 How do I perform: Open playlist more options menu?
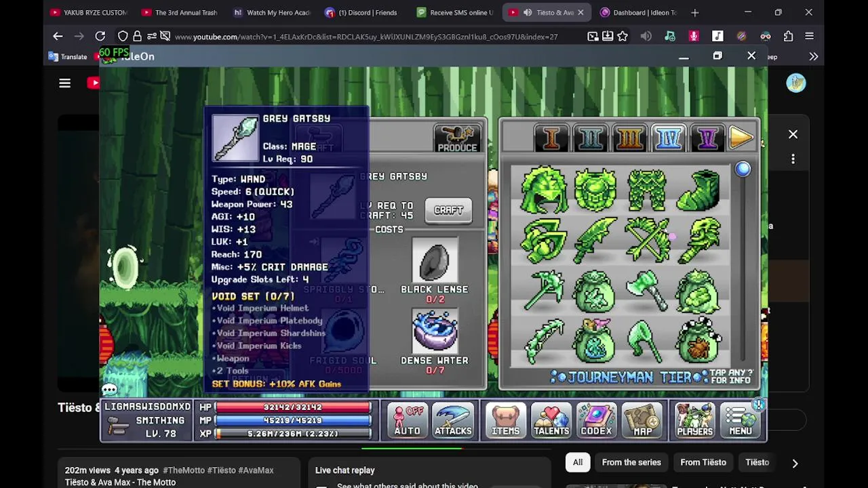tap(793, 159)
